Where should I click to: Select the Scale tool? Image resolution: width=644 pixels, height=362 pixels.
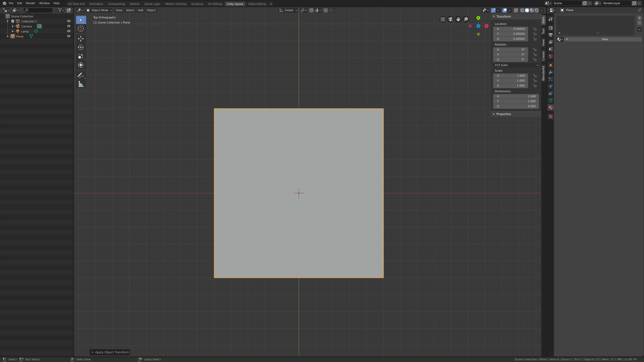pyautogui.click(x=81, y=56)
